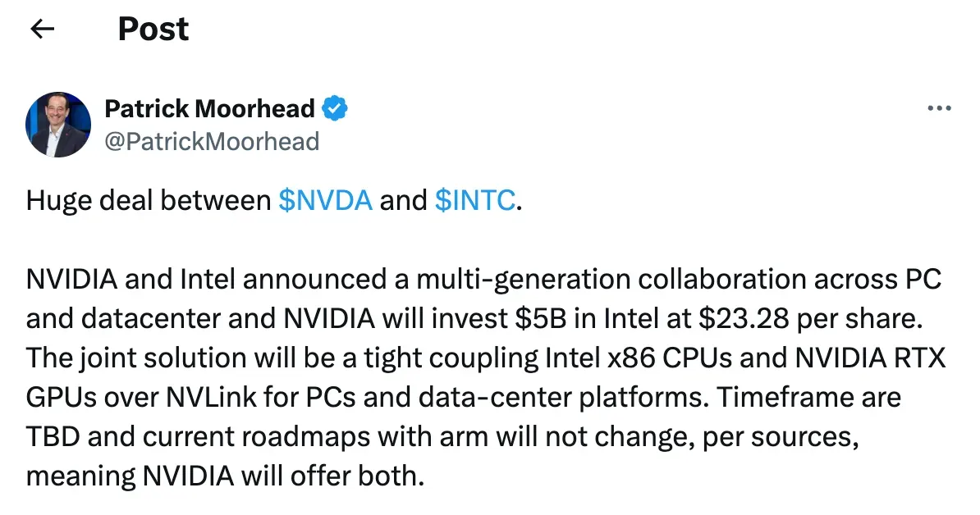Go back using the left arrow

(43, 29)
